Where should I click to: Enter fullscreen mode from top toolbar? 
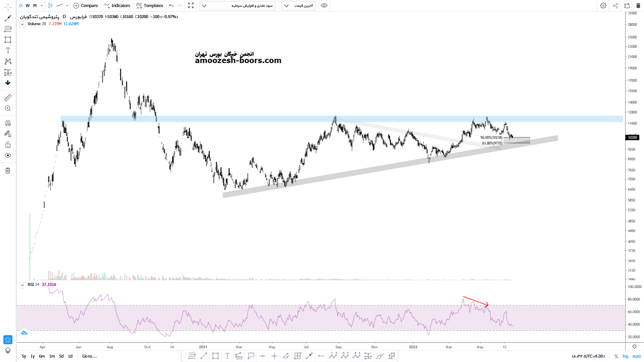coord(191,6)
